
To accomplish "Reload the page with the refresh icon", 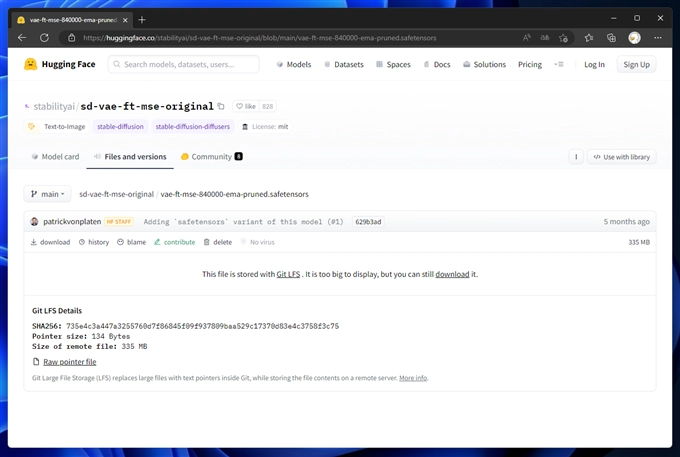I will click(44, 38).
